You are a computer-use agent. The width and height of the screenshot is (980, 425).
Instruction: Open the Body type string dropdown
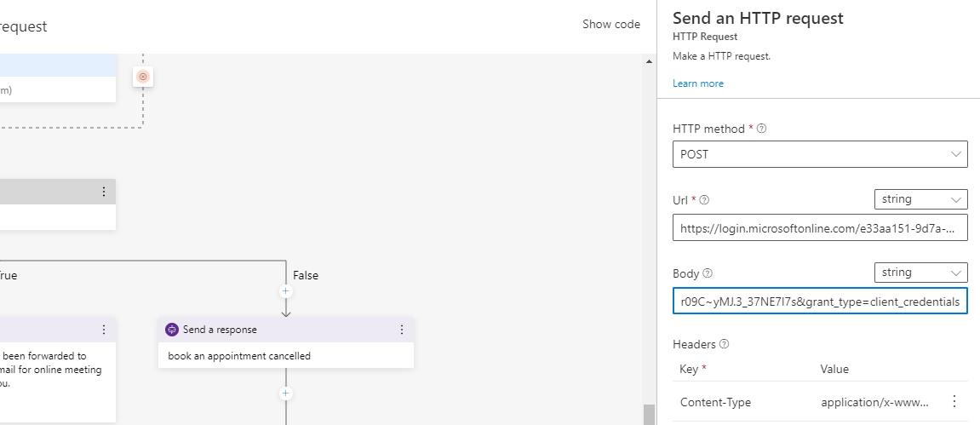pyautogui.click(x=920, y=273)
